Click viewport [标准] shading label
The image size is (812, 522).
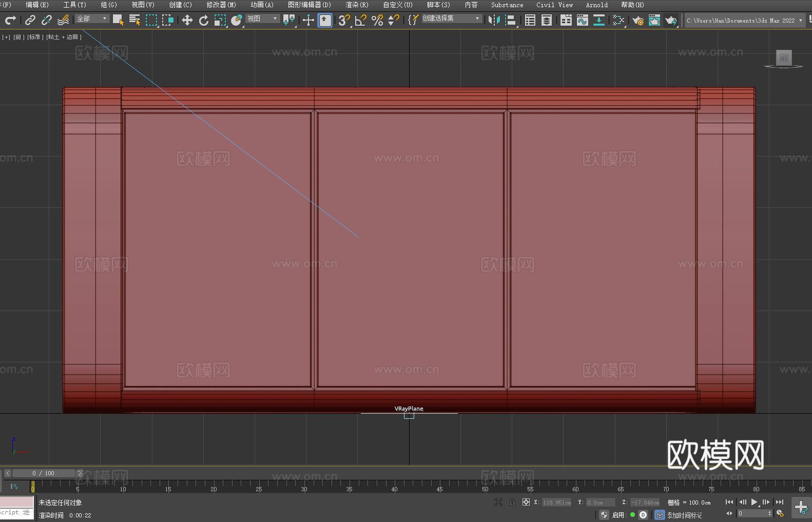[x=35, y=37]
